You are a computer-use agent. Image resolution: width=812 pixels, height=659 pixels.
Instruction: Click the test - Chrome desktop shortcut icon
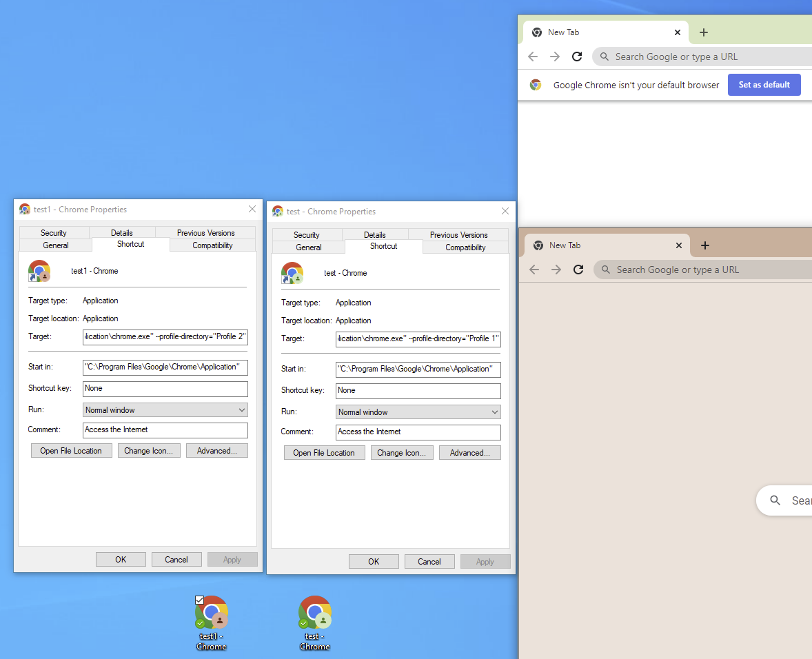[x=315, y=612]
